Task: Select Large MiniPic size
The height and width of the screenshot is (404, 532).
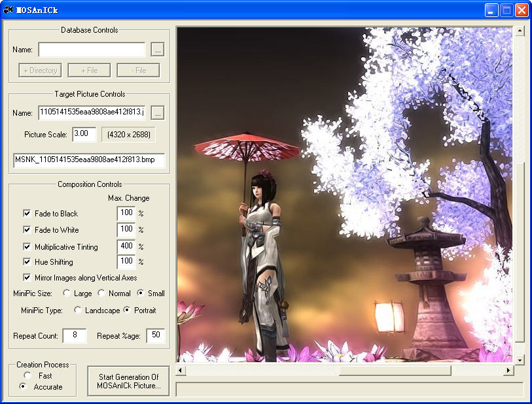Action: 67,293
